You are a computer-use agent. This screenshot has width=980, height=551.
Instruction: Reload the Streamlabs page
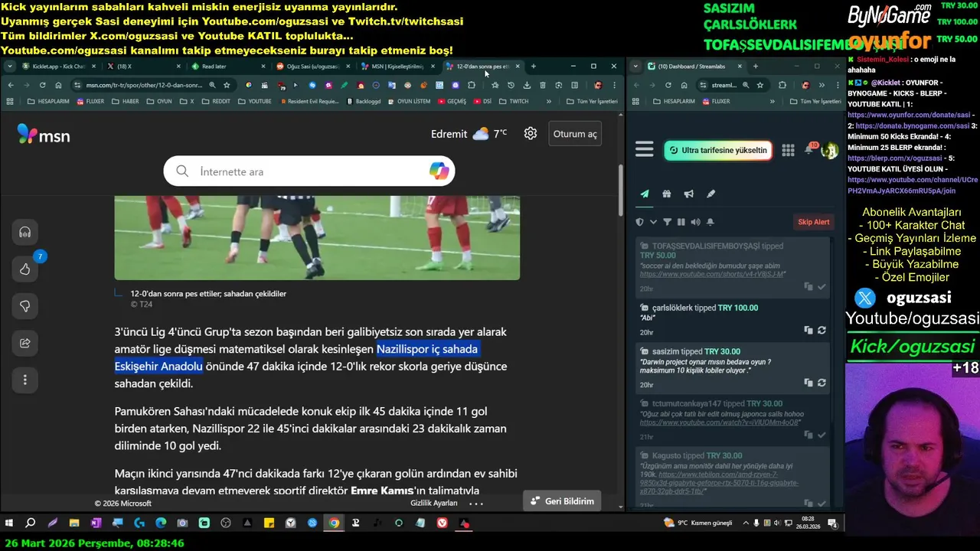pyautogui.click(x=668, y=85)
